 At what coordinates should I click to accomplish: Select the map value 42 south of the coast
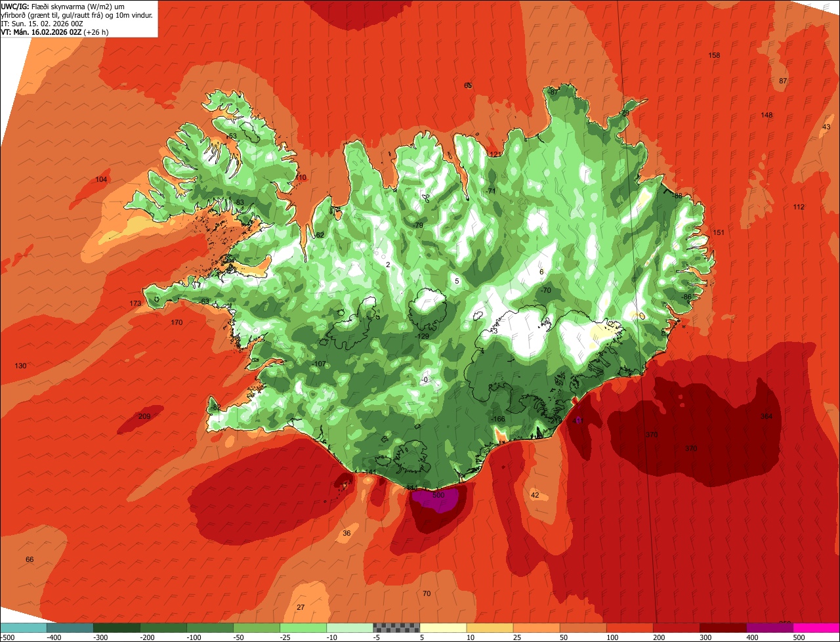tap(535, 495)
